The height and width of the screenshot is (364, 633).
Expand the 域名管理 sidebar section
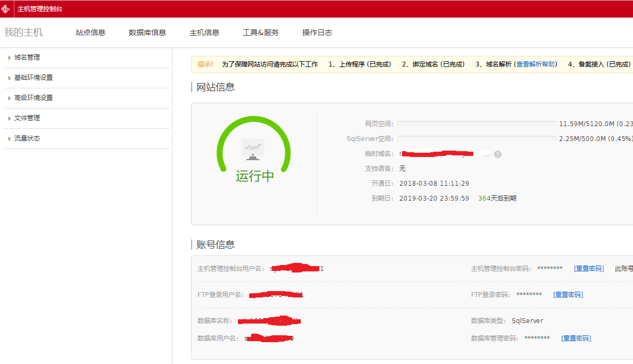pyautogui.click(x=27, y=57)
